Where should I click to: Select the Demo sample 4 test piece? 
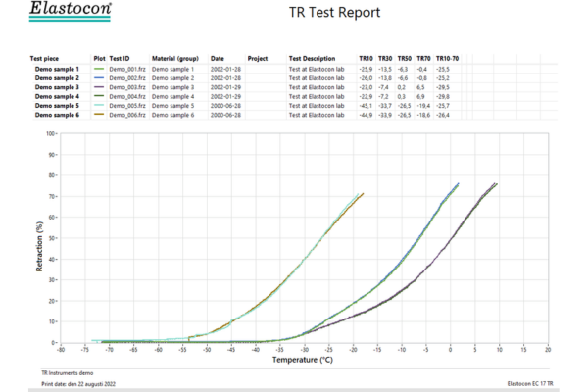pos(57,97)
